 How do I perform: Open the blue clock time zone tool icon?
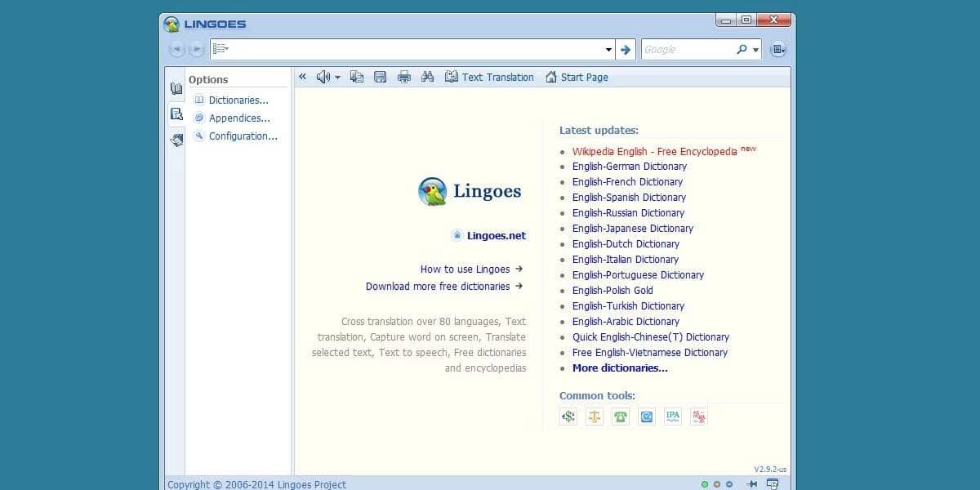pyautogui.click(x=647, y=416)
